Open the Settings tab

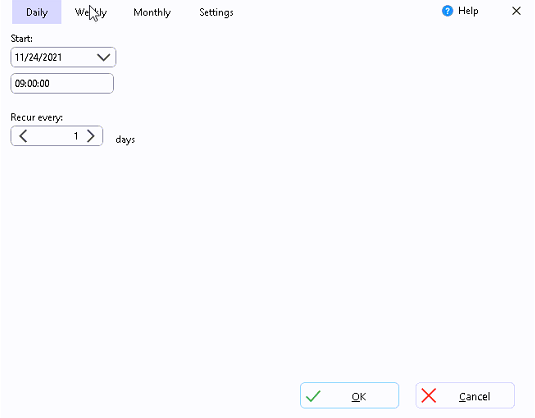pyautogui.click(x=216, y=12)
